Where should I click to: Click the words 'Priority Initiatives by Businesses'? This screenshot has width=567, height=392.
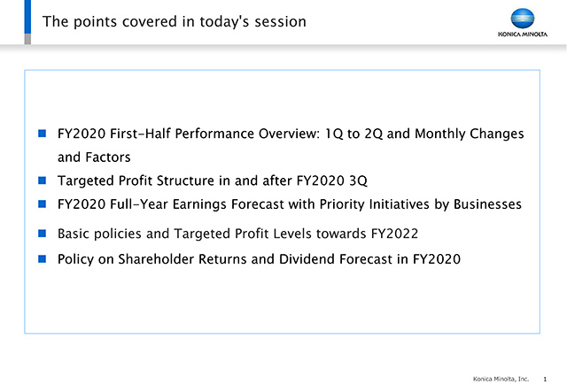click(421, 204)
